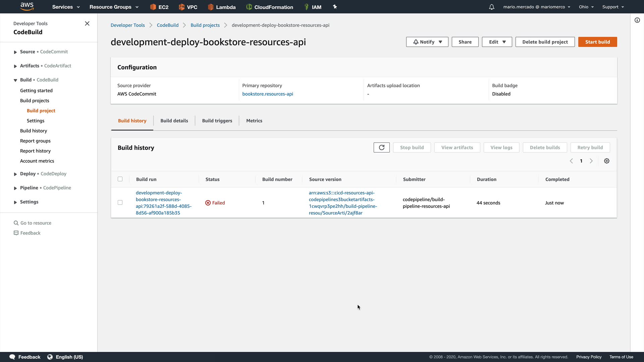Screen dimensions: 644x362
Task: Close the Developer Tools sidebar
Action: 87,23
